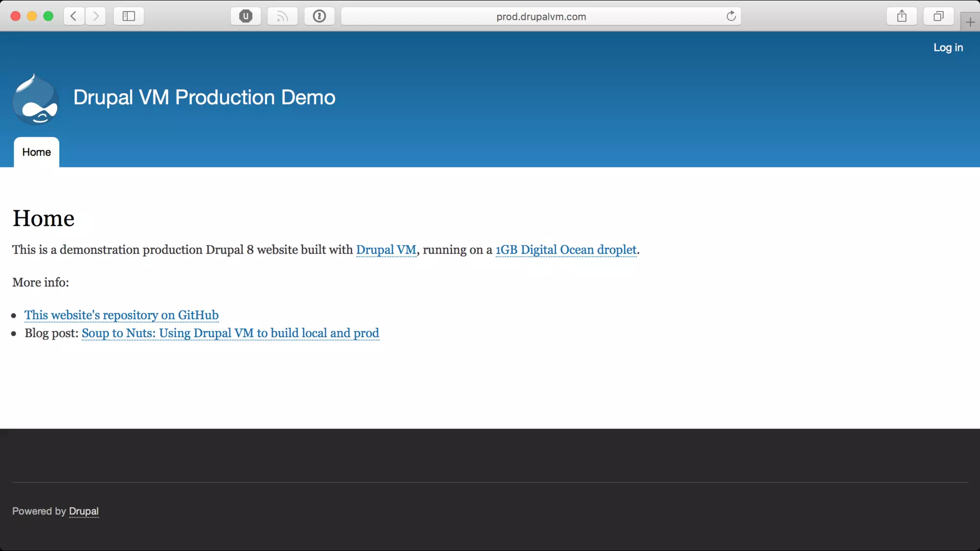Viewport: 980px width, 551px height.
Task: Open the uBlock shield extension icon
Action: tap(245, 16)
